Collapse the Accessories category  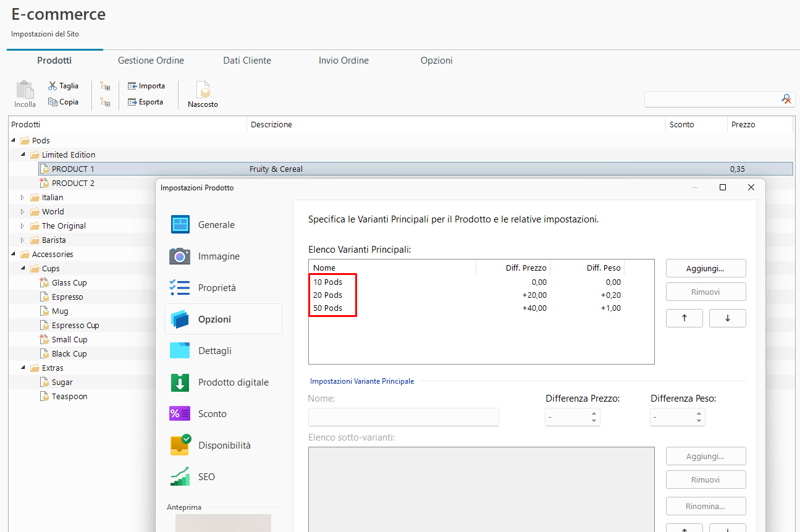(14, 254)
